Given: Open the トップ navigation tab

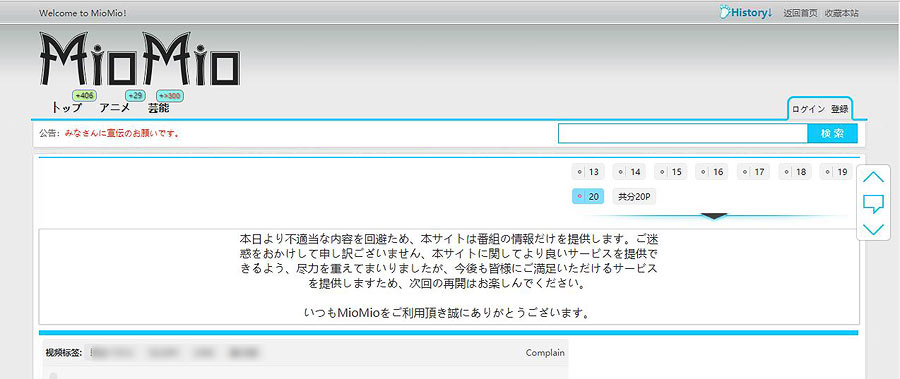Looking at the screenshot, I should 67,107.
